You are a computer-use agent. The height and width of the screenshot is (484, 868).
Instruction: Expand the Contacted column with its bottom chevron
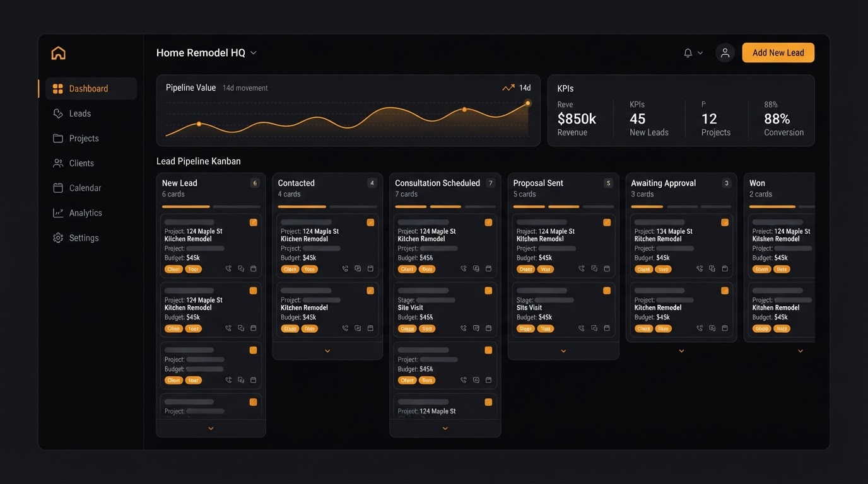tap(327, 351)
